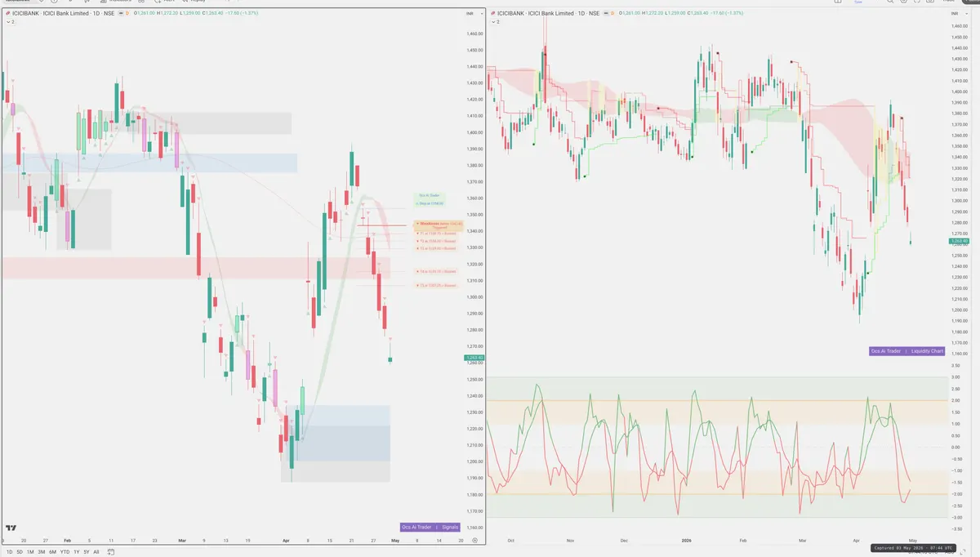Click 'Mar' on left chart time axis

(x=182, y=541)
